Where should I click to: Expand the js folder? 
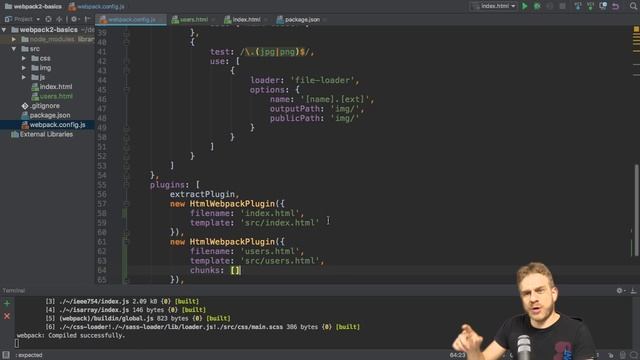pos(24,77)
